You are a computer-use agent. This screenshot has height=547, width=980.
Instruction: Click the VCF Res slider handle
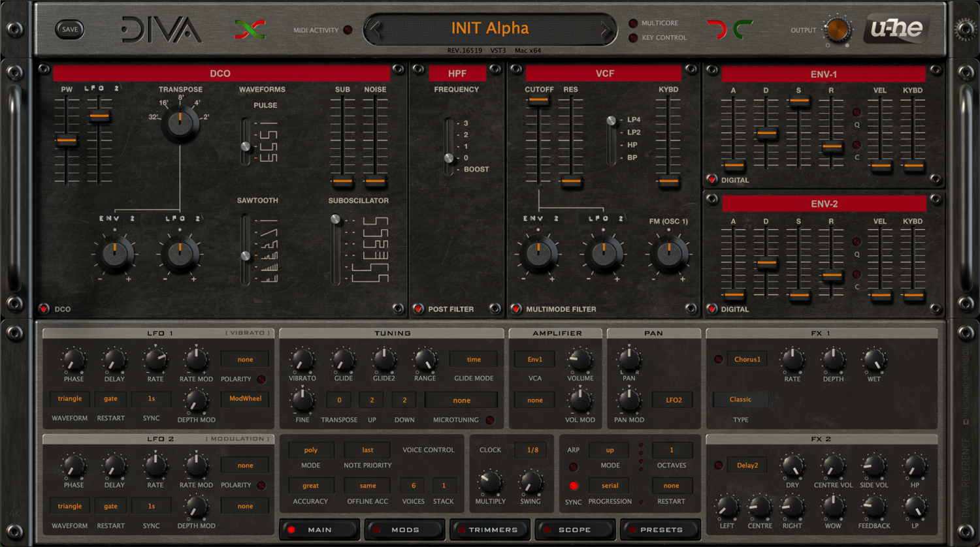coord(571,181)
